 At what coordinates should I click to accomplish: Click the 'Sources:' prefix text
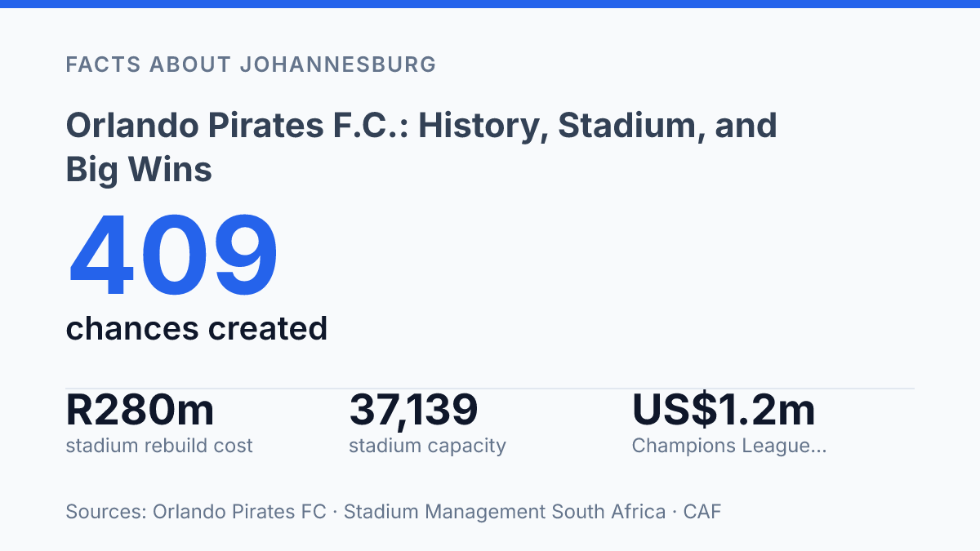coord(106,512)
